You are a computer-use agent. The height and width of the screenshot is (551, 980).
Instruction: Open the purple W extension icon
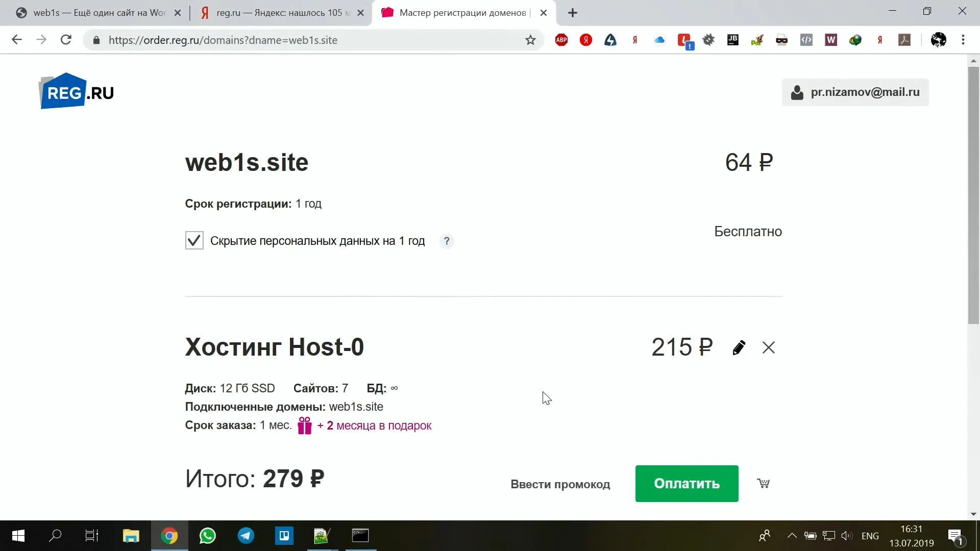pos(831,40)
